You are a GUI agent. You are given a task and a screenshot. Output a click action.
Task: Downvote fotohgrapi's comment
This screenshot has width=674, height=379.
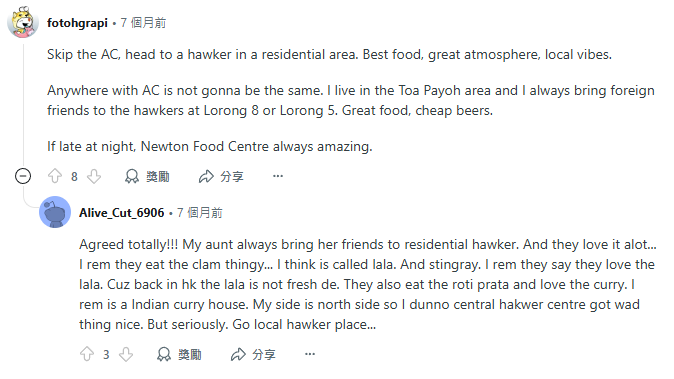click(x=94, y=176)
